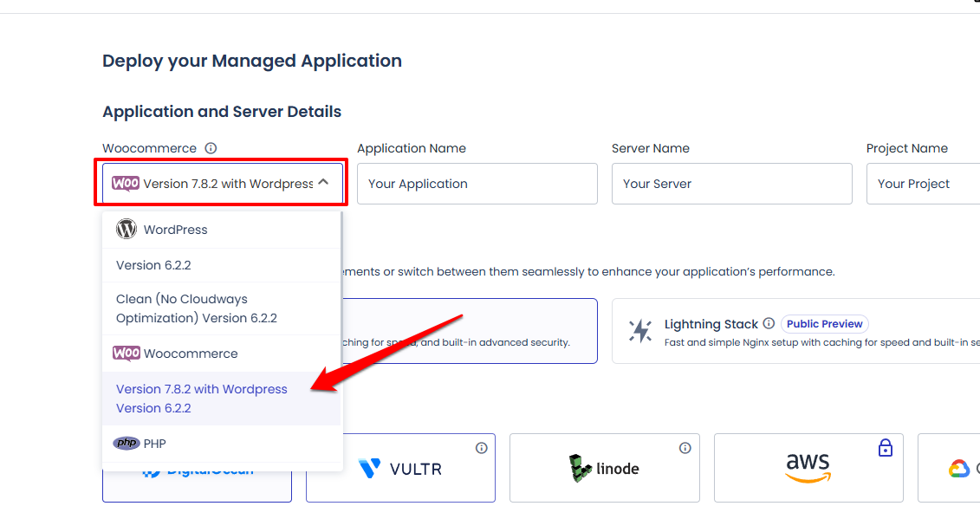Choose Clean (No Cloudways Optimization) Version 6.2.2

[221, 308]
